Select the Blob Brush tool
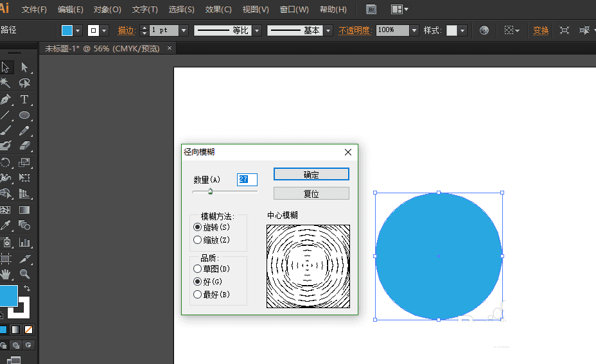 (x=5, y=146)
